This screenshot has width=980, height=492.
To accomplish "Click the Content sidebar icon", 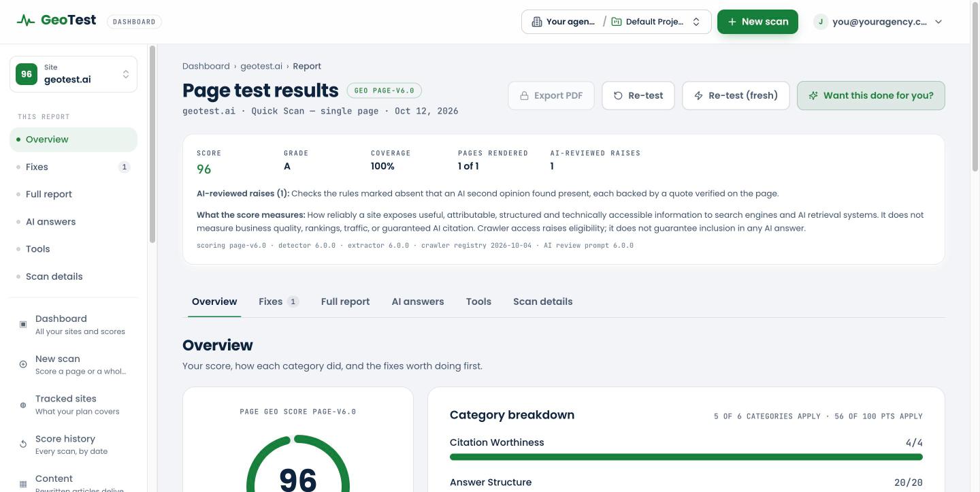I will click(x=23, y=484).
